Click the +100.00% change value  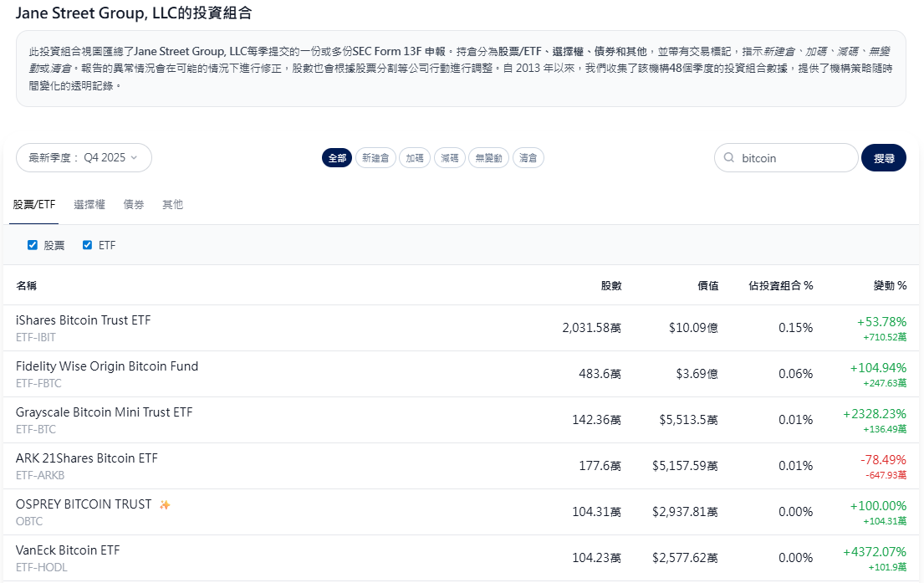tap(878, 506)
